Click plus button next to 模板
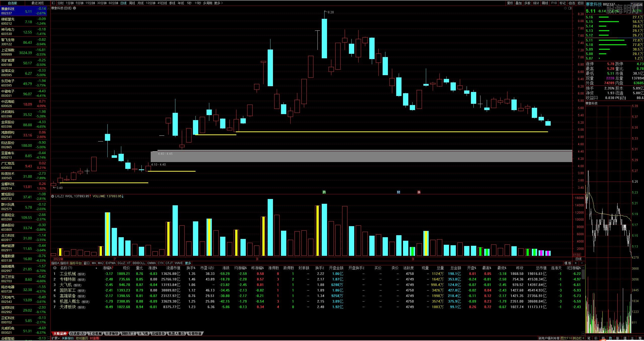Screen dimensions: 644x341 click(575, 263)
